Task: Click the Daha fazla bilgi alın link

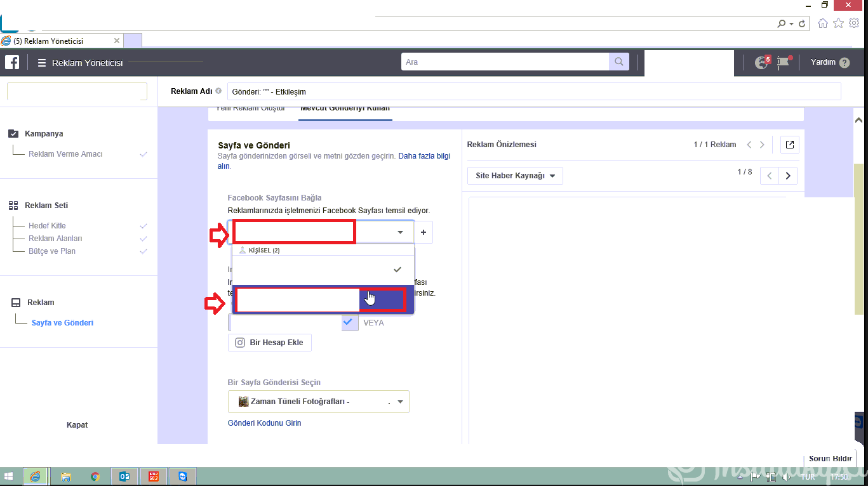Action: [424, 155]
